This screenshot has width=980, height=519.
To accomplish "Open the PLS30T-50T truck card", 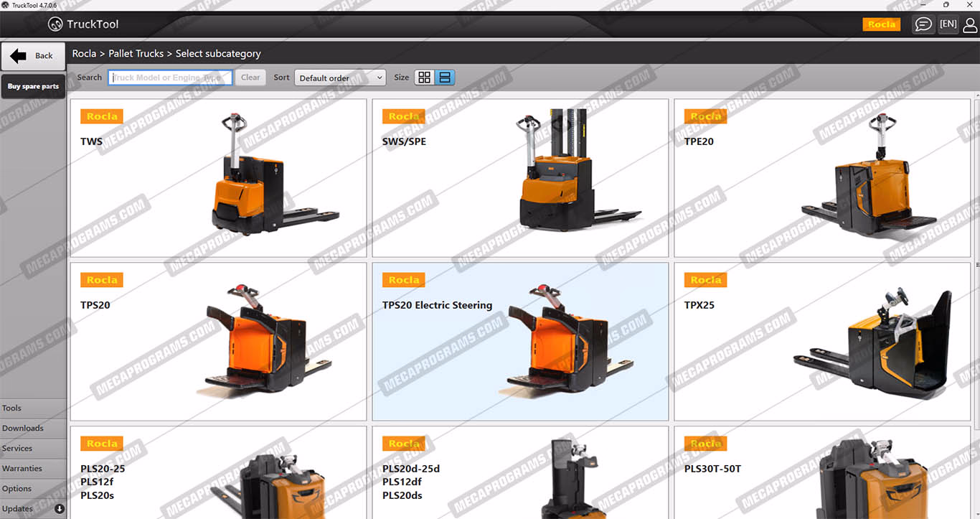I will tap(822, 472).
